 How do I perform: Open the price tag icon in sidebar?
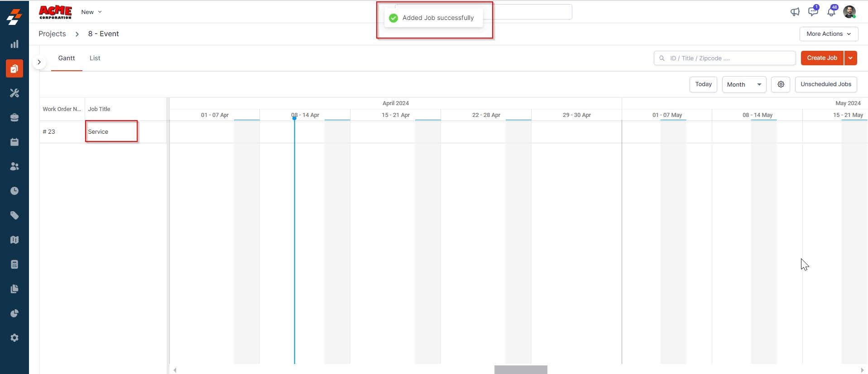(x=14, y=215)
